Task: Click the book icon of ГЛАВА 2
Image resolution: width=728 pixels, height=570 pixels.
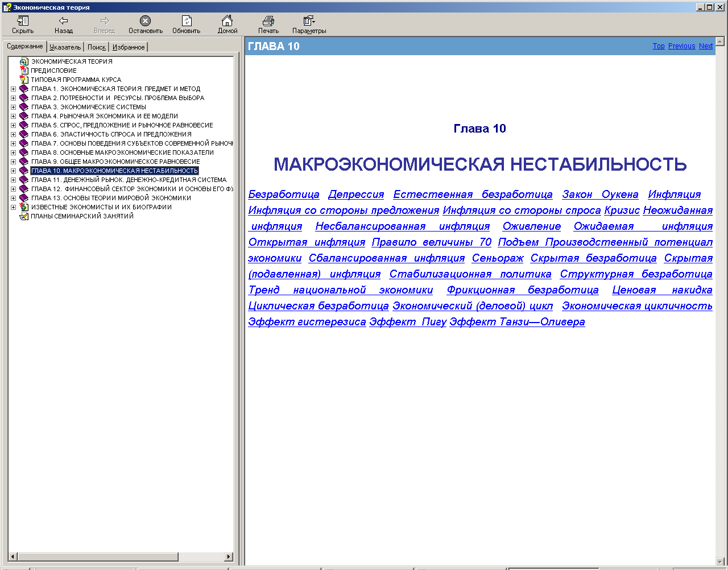Action: [24, 98]
